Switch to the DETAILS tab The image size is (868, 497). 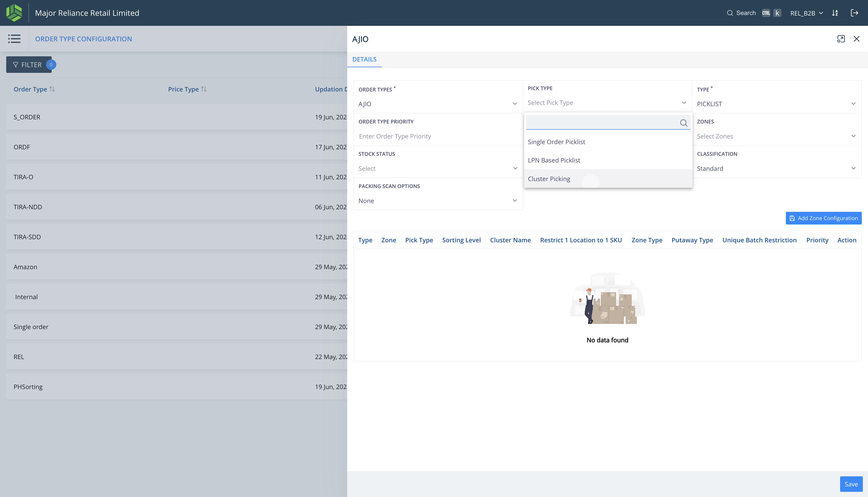pyautogui.click(x=364, y=59)
